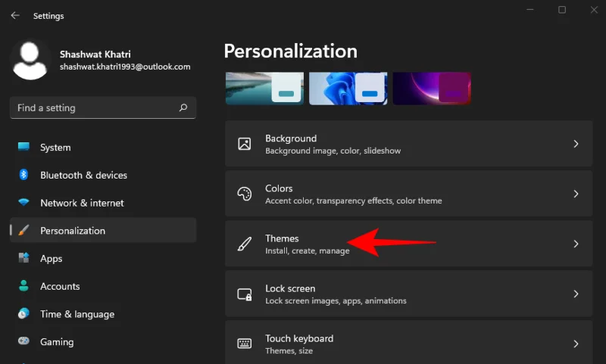Click the Network wifi icon in sidebar
This screenshot has width=606, height=364.
(23, 202)
